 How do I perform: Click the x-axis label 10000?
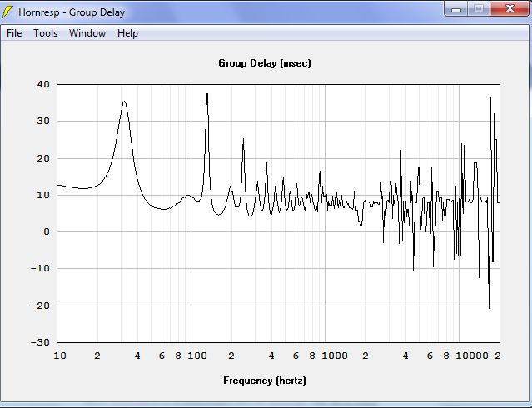(471, 356)
